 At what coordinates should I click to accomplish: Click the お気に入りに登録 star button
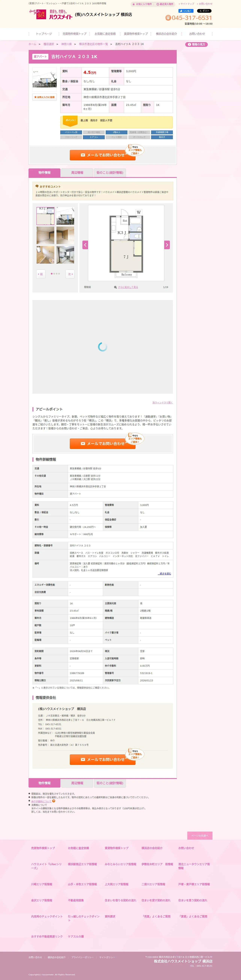tap(45, 97)
